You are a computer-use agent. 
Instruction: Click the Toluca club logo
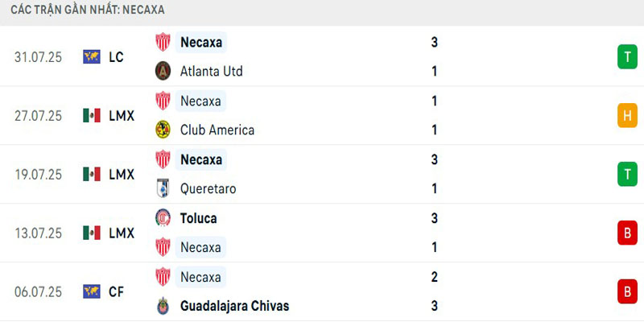[163, 217]
